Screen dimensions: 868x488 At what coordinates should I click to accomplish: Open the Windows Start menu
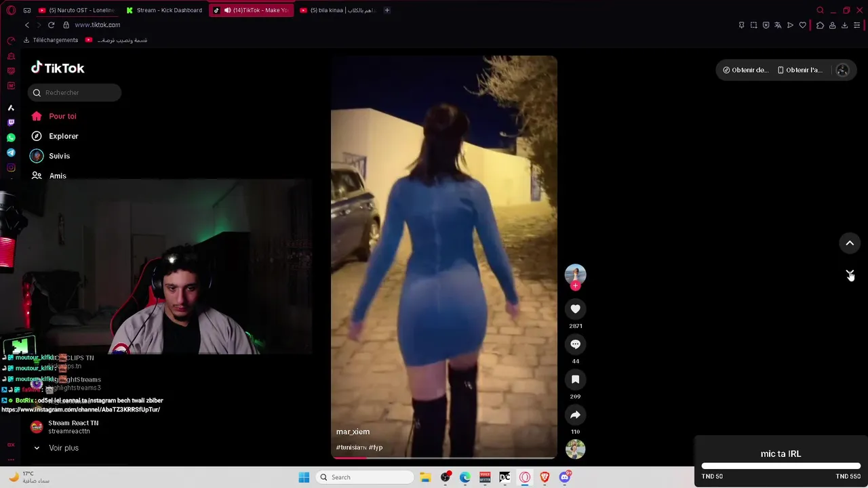click(x=304, y=477)
